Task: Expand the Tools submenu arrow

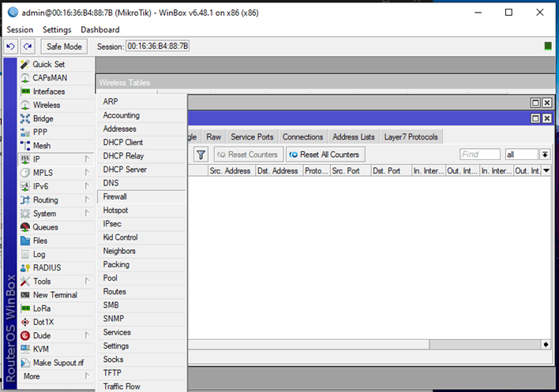Action: [x=87, y=281]
